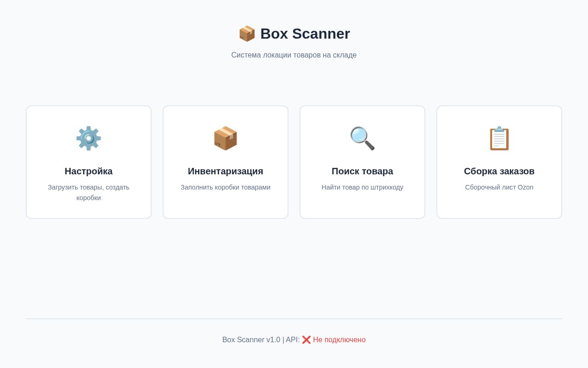Image resolution: width=588 pixels, height=368 pixels.
Task: Click text 'Сборочный лист Ozon'
Action: pyautogui.click(x=499, y=187)
